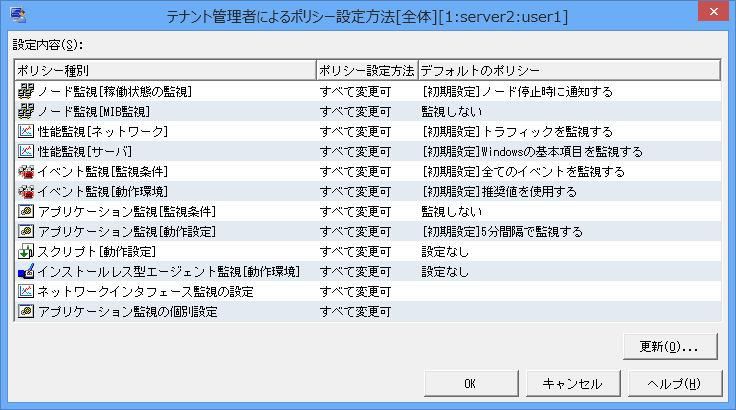
Task: Click the ポリシー設定方法 column header
Action: click(365, 71)
